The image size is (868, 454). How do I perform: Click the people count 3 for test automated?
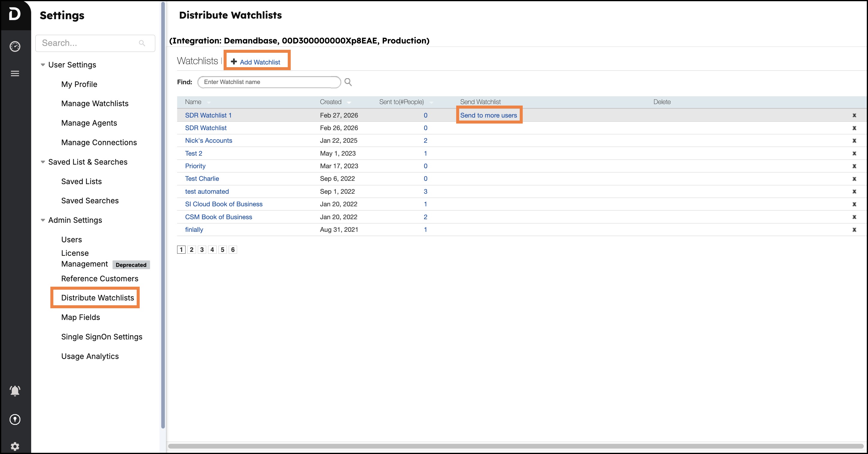pos(425,191)
